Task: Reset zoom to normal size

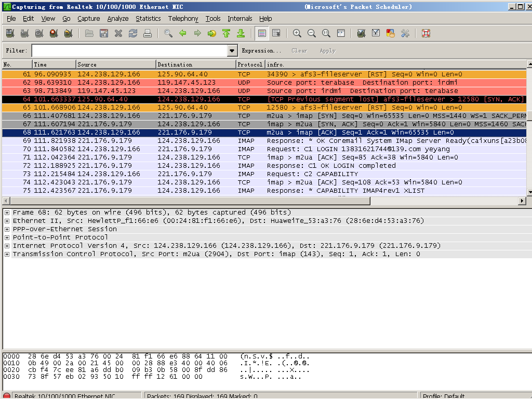Action: 326,33
